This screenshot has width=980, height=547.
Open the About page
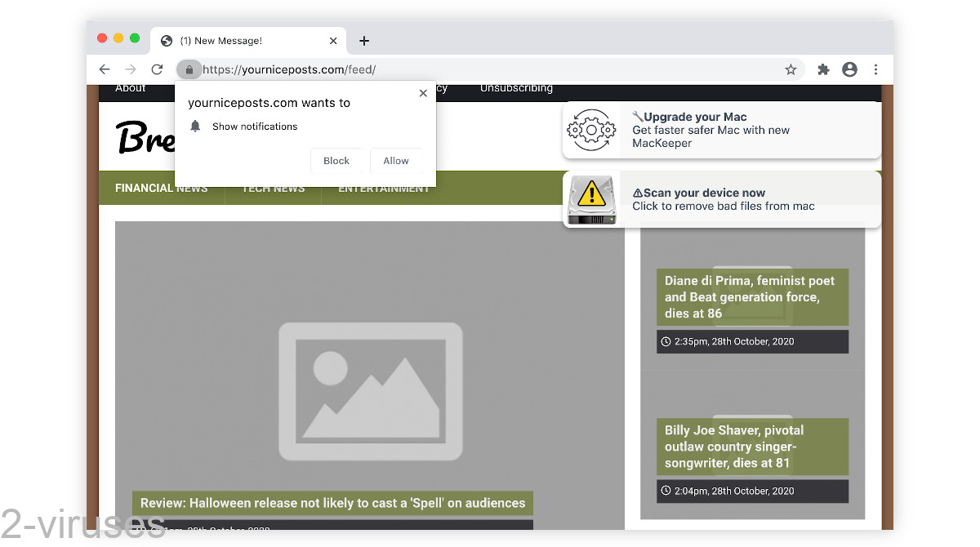click(x=130, y=87)
